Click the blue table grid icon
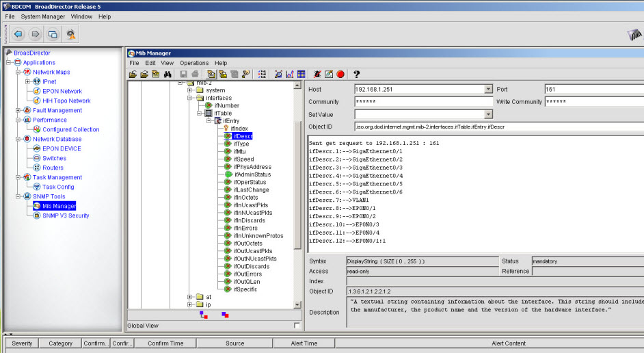644x353 pixels. 301,75
